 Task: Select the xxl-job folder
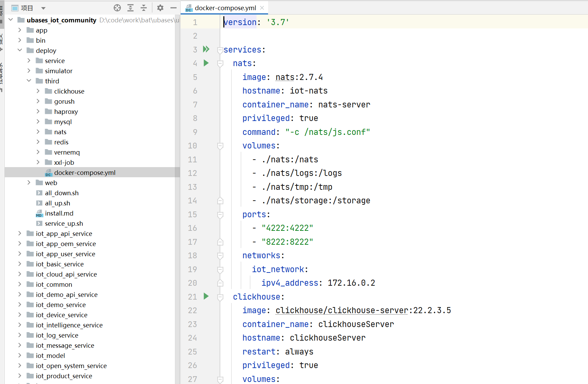64,162
